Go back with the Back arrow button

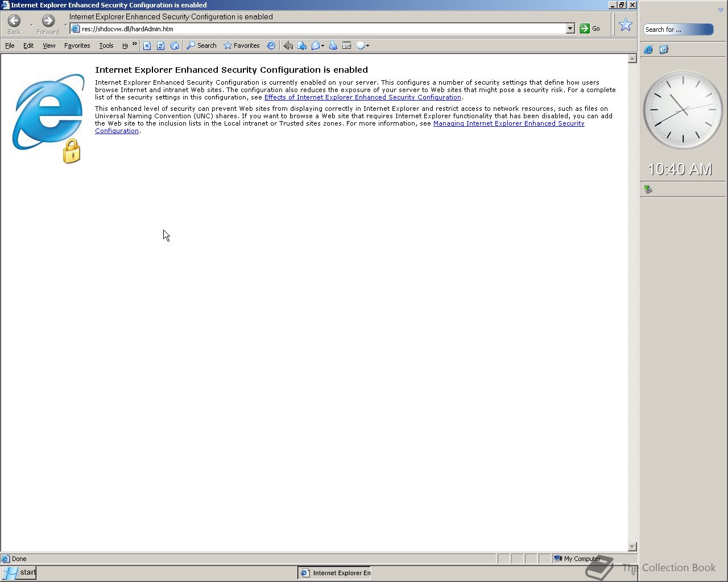tap(14, 24)
